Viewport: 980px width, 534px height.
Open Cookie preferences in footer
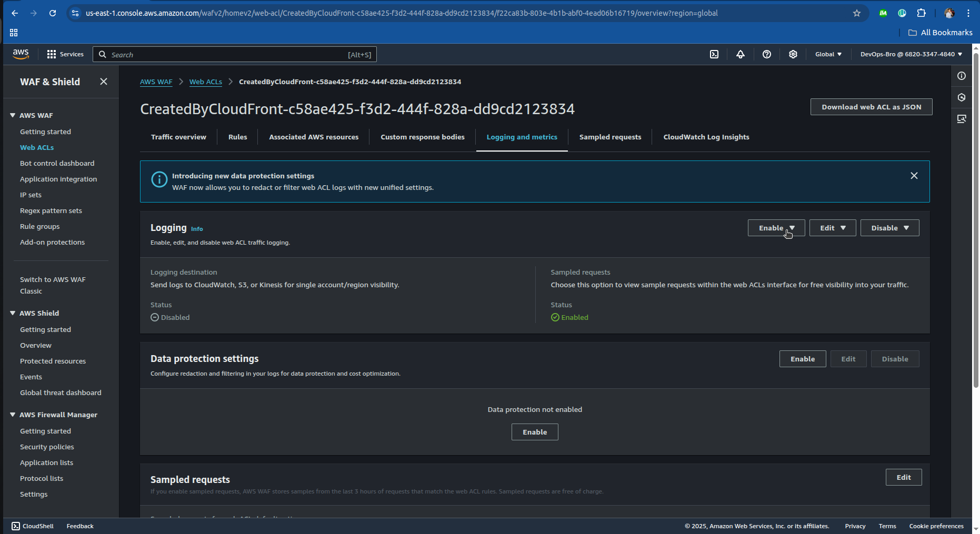936,526
